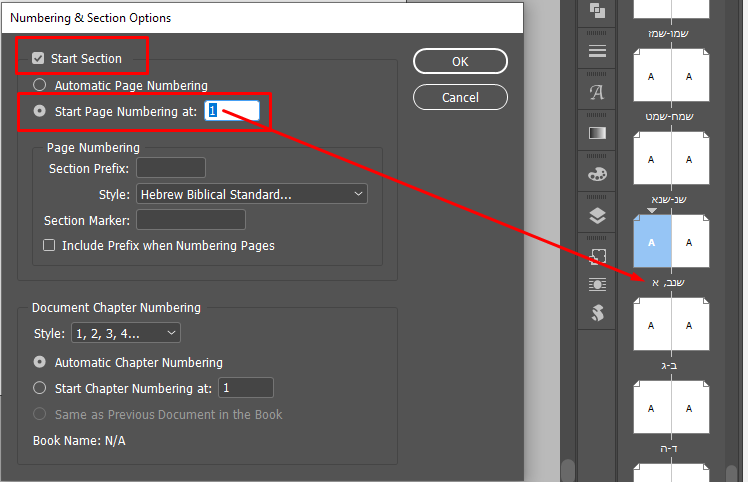The image size is (748, 482).
Task: Open the Pathfinder panel icon
Action: [597, 10]
